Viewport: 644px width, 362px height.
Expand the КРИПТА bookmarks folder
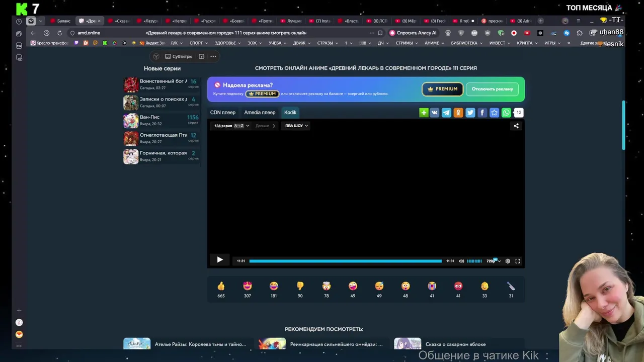coord(527,43)
